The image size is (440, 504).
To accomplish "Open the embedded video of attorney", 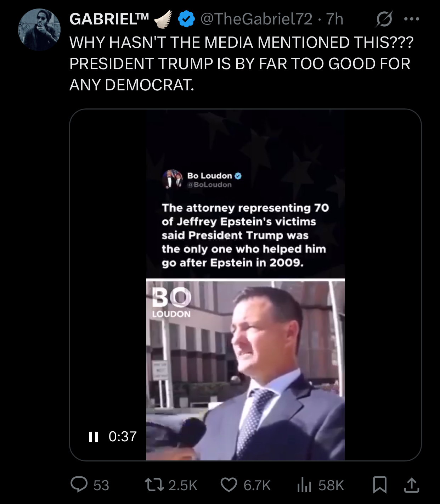I will point(246,285).
